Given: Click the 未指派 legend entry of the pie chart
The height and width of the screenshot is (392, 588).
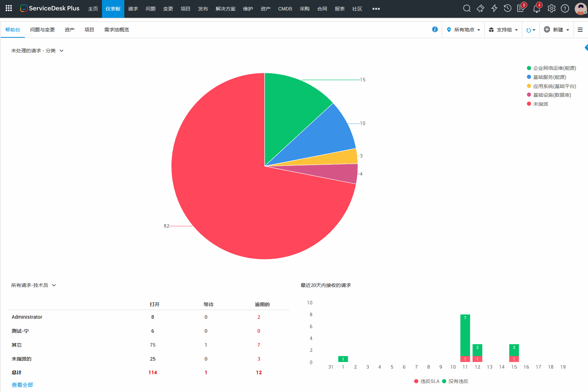Looking at the screenshot, I should tap(537, 104).
